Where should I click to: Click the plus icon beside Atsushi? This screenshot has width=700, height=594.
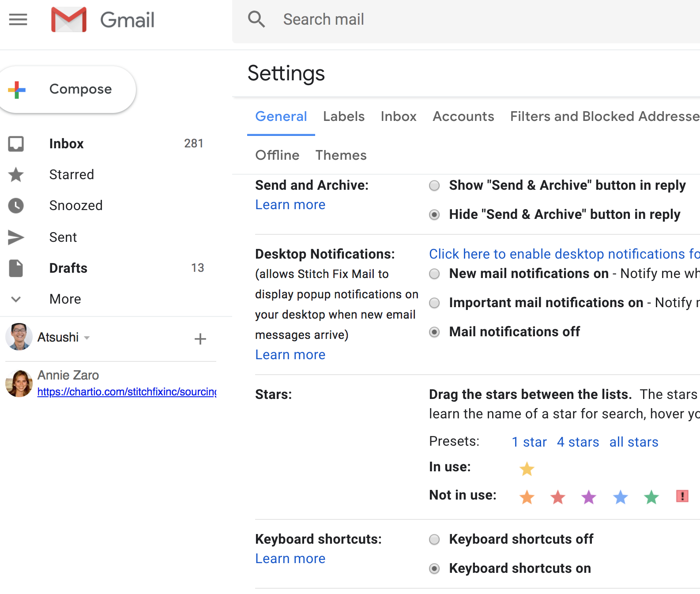coord(200,339)
